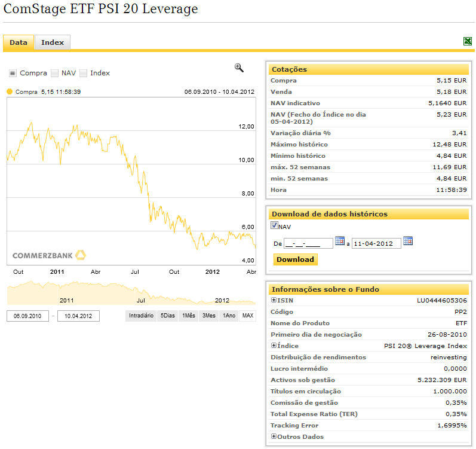Click the Activos sob gestão value 5.232.309 EUR

[442, 380]
